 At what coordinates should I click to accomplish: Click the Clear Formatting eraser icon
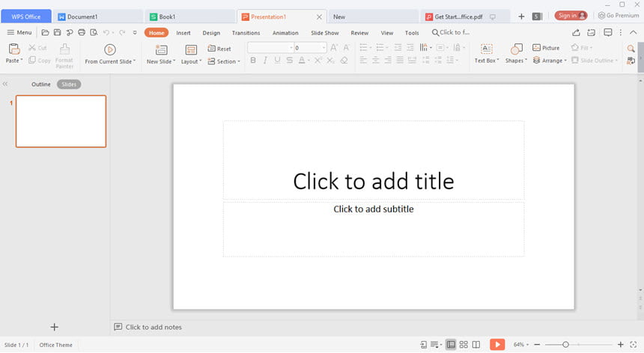344,61
